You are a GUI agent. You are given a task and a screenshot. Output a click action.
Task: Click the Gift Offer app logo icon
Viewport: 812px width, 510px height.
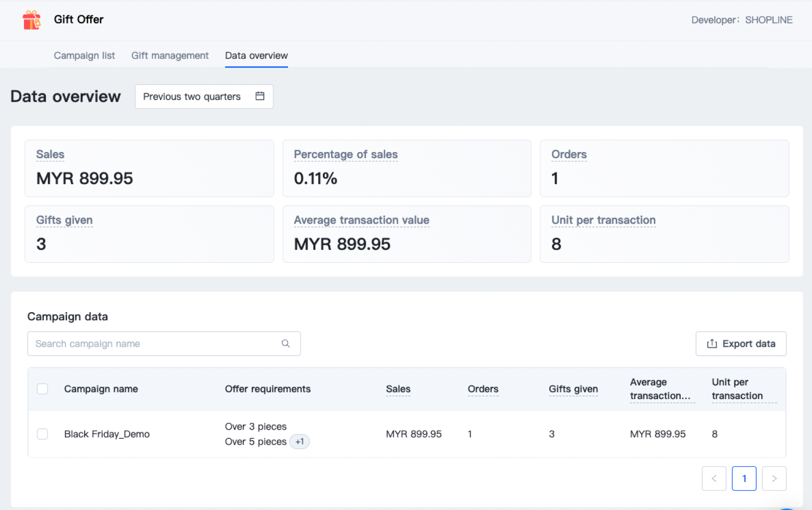point(32,20)
